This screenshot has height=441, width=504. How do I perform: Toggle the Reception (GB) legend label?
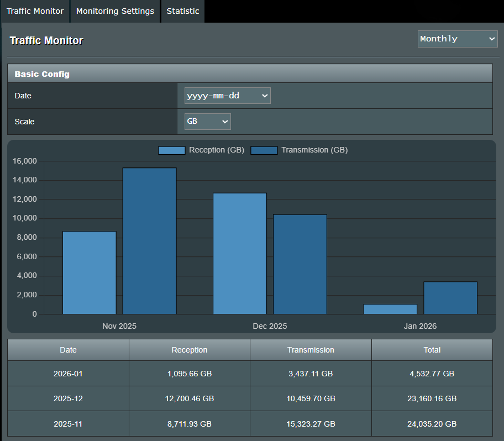216,150
